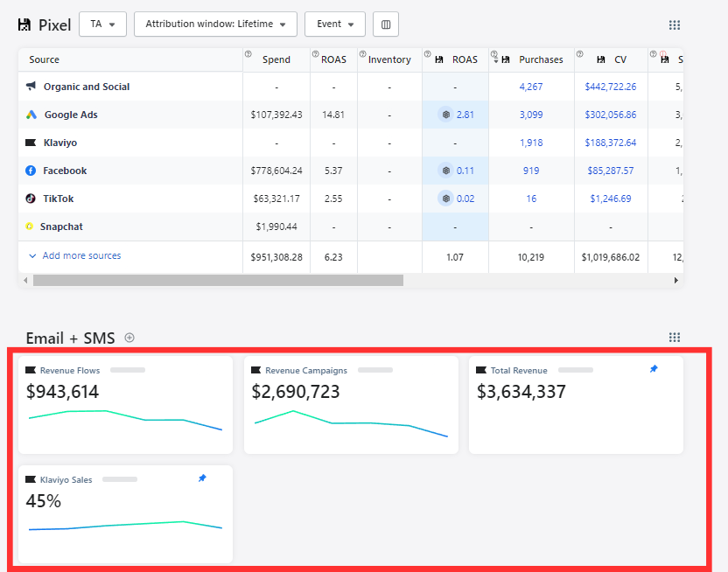Image resolution: width=728 pixels, height=572 pixels.
Task: Click cube icon beside TikTok ROAS
Action: [445, 199]
